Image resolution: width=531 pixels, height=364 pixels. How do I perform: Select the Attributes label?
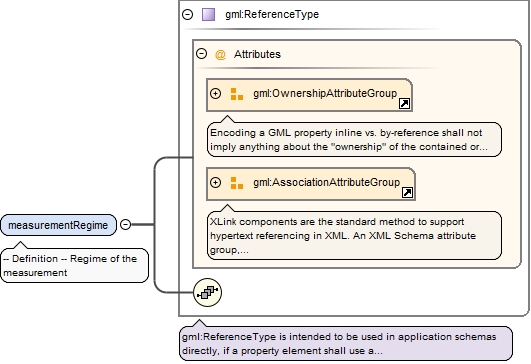257,54
